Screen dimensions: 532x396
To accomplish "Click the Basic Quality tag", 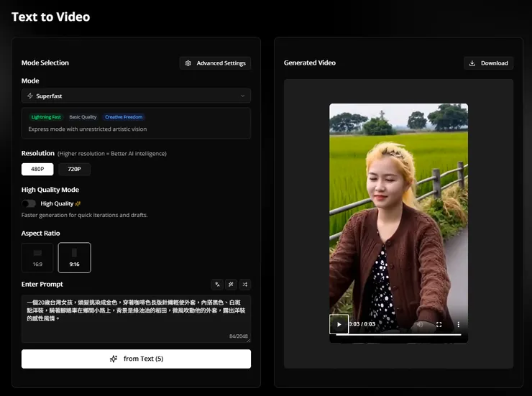I will pyautogui.click(x=83, y=117).
